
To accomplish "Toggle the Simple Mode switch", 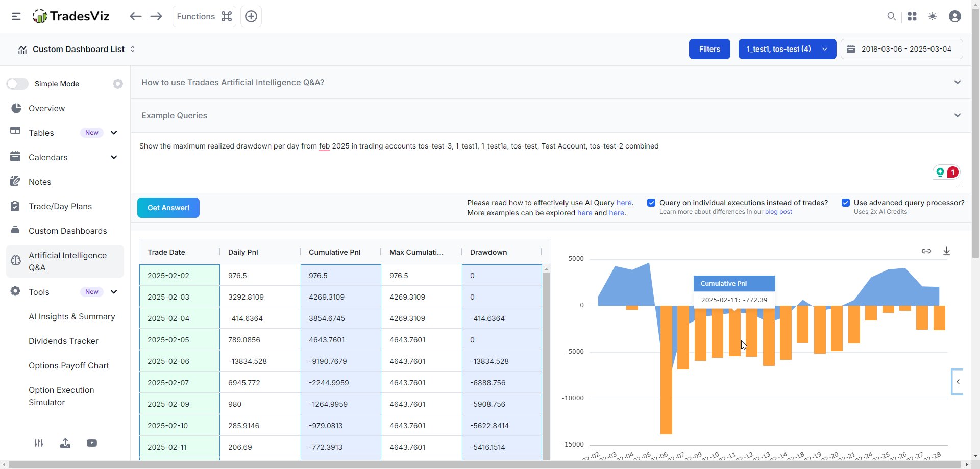I will point(17,84).
